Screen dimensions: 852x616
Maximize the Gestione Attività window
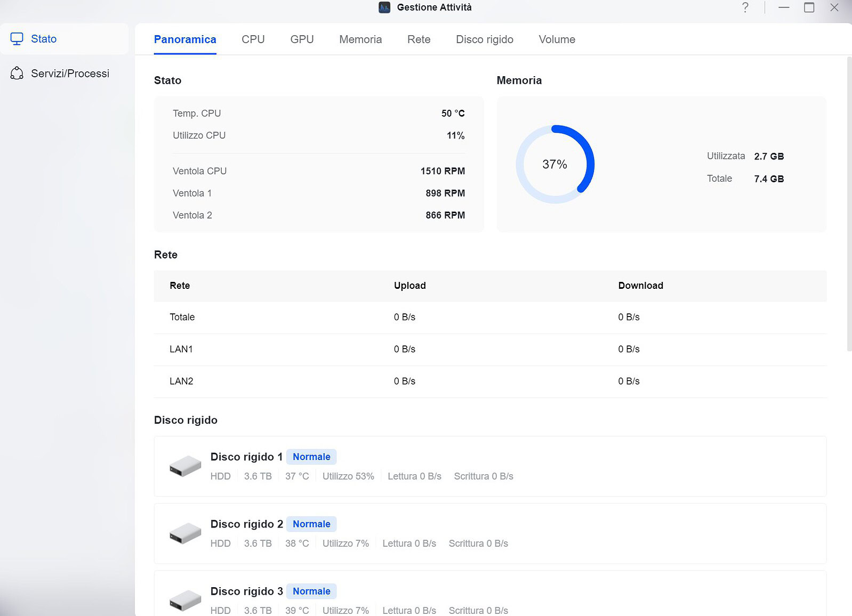(x=809, y=7)
